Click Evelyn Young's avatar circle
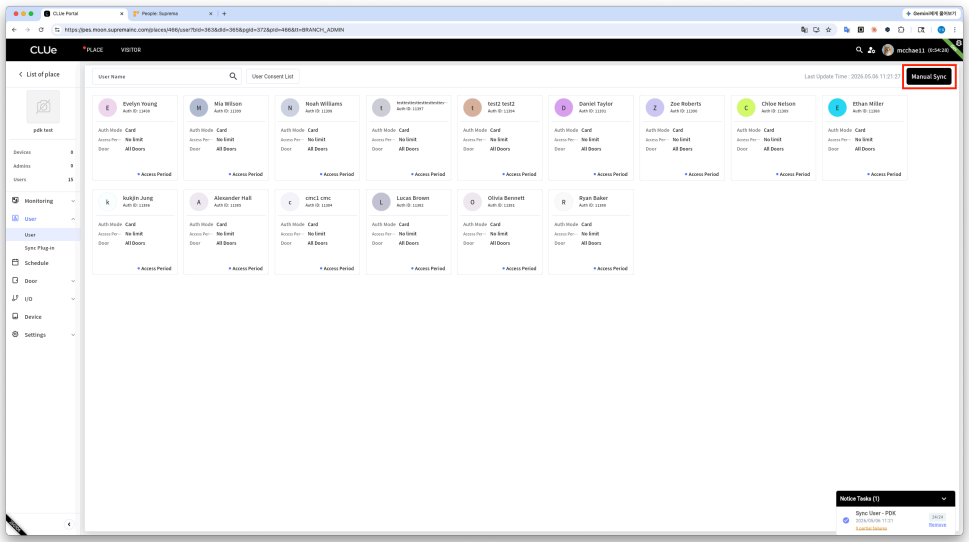 coord(108,108)
